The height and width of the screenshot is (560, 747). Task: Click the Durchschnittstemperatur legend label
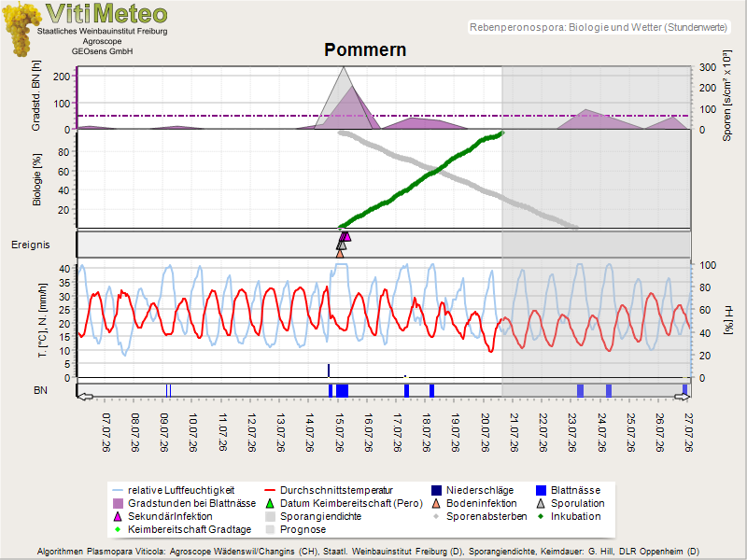coord(336,491)
